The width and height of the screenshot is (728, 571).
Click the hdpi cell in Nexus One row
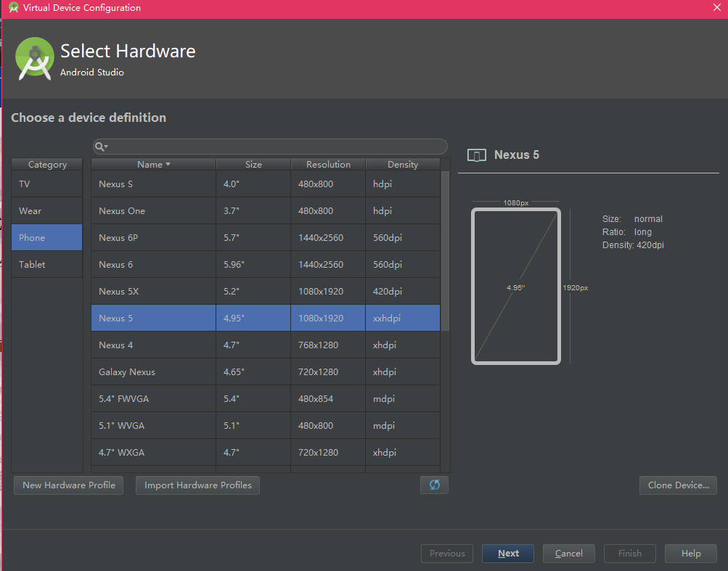[x=403, y=210]
